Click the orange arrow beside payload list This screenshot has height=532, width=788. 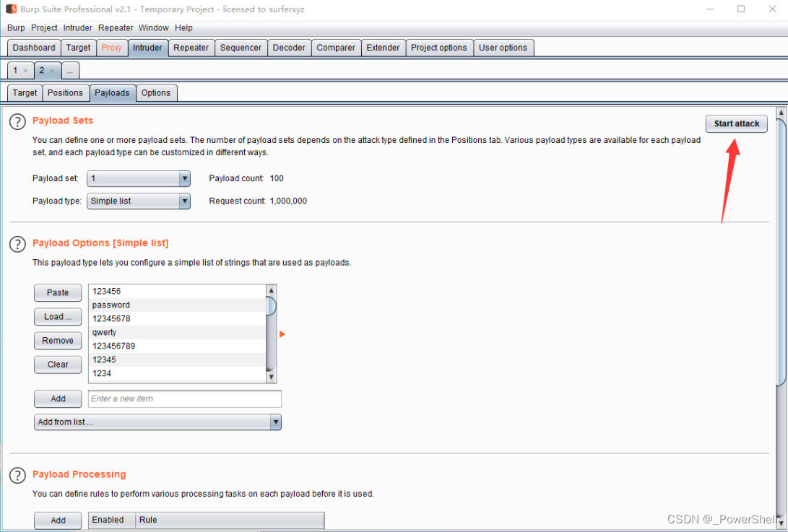[282, 334]
